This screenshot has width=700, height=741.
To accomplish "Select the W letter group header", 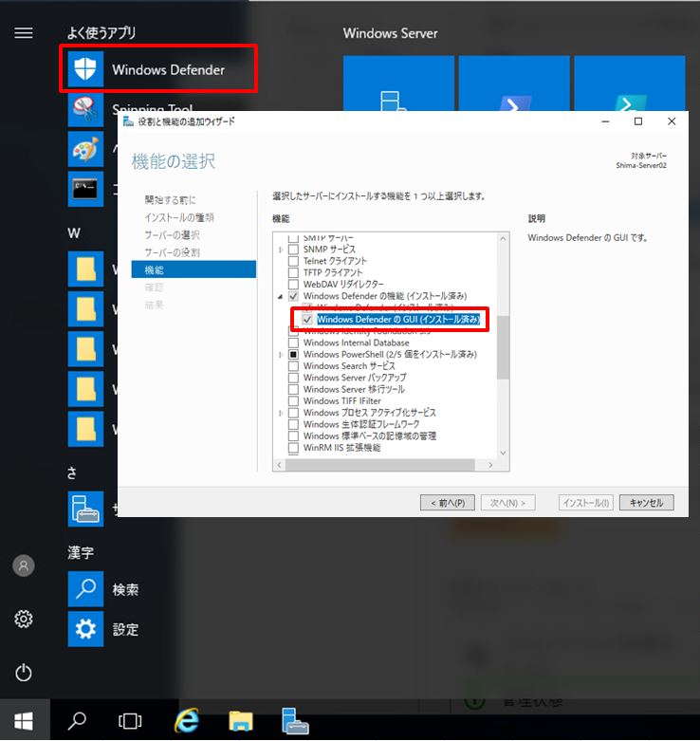I will point(74,233).
